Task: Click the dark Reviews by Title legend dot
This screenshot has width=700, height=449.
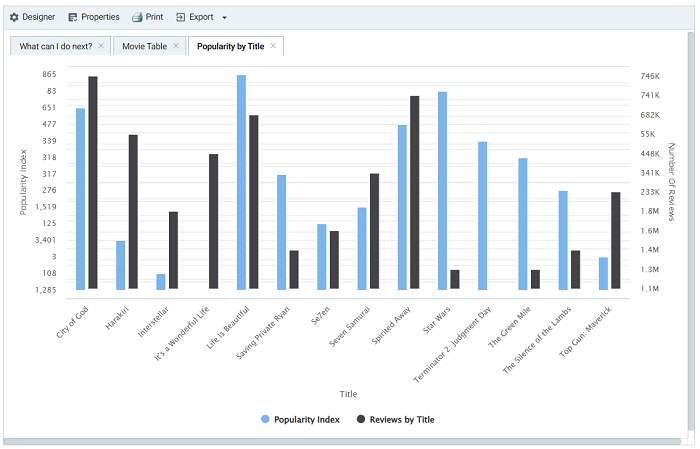Action: pyautogui.click(x=361, y=420)
